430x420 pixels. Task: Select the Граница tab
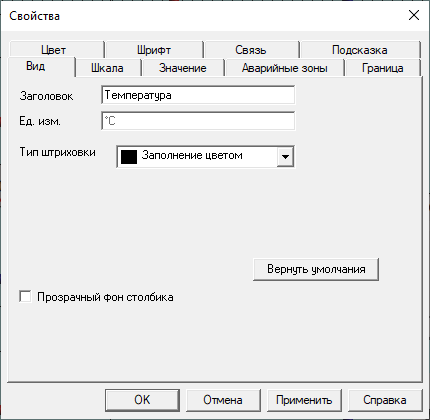click(x=383, y=68)
